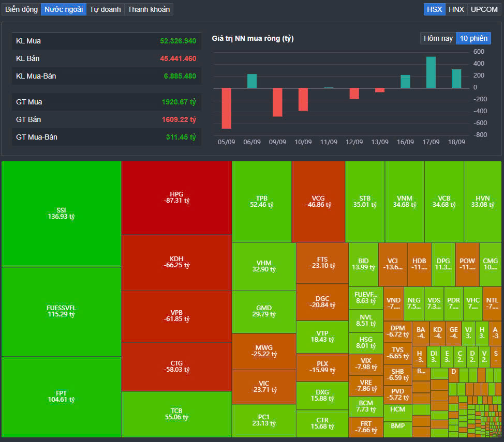504x442 pixels.
Task: Switch to HNX exchange
Action: tap(456, 9)
